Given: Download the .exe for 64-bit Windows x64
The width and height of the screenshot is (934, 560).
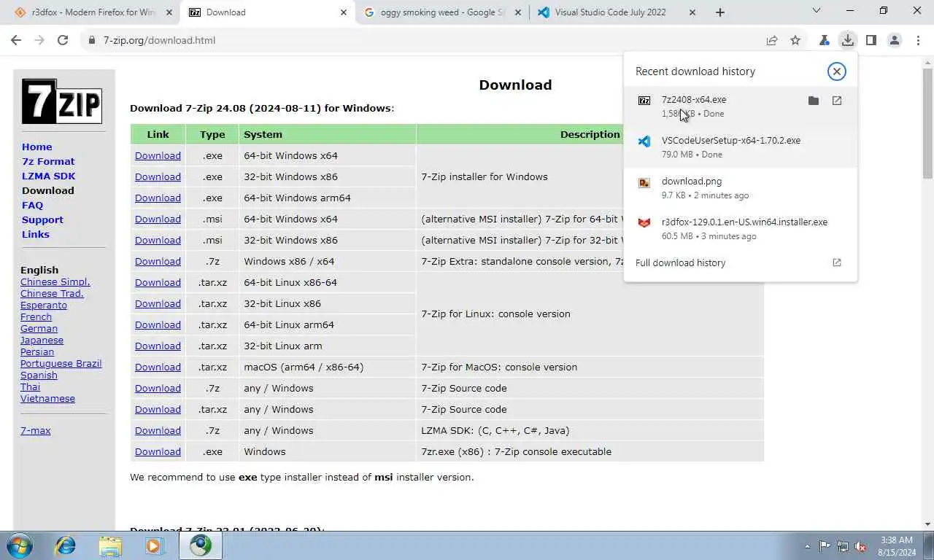Looking at the screenshot, I should (158, 155).
